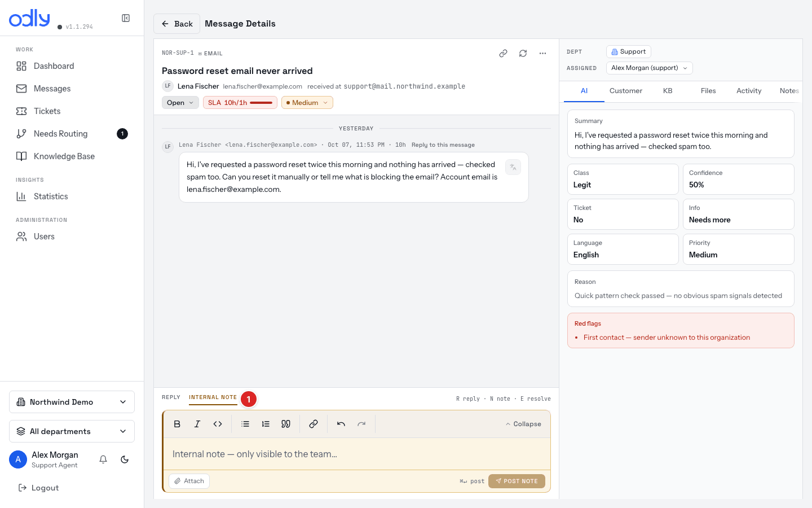Collapse the sidebar with the panel icon
Viewport: 812px width, 508px height.
126,18
